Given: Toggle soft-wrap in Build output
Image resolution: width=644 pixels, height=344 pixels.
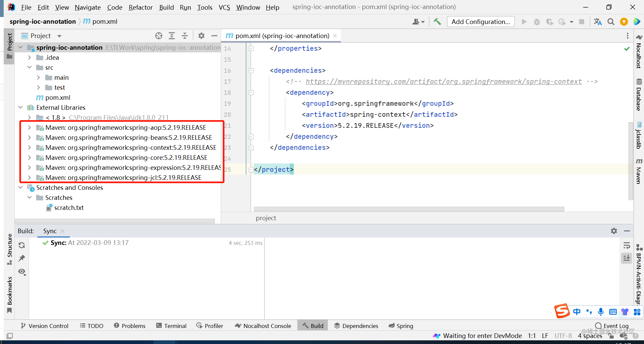Looking at the screenshot, I should (x=627, y=246).
